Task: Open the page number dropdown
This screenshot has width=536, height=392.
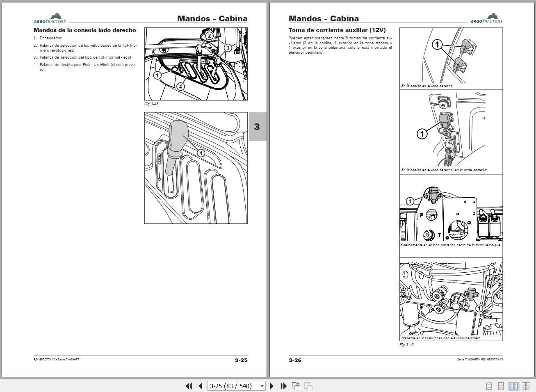Action: (262, 386)
